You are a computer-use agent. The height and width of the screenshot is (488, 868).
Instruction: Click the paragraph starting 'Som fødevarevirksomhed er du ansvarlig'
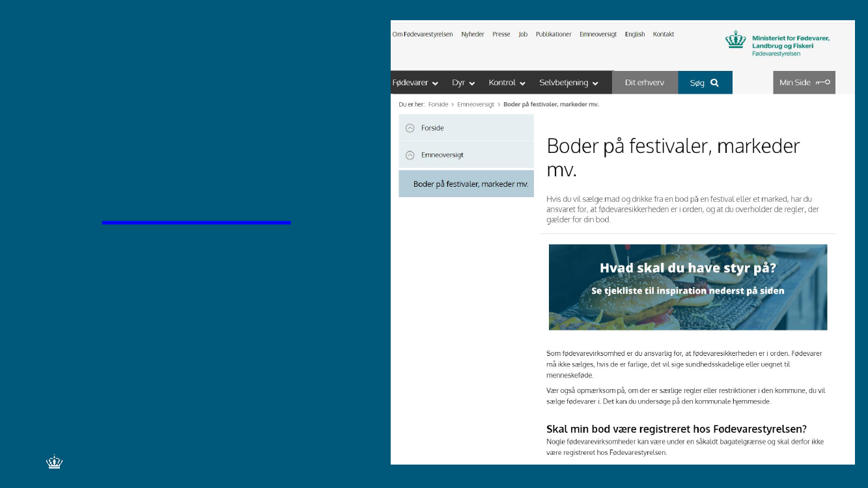coord(684,364)
